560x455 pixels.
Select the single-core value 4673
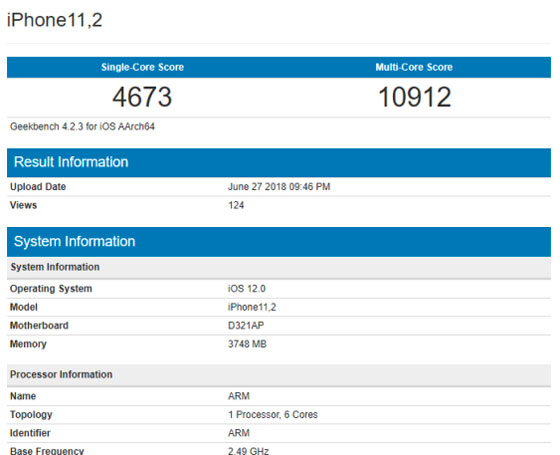pyautogui.click(x=142, y=97)
